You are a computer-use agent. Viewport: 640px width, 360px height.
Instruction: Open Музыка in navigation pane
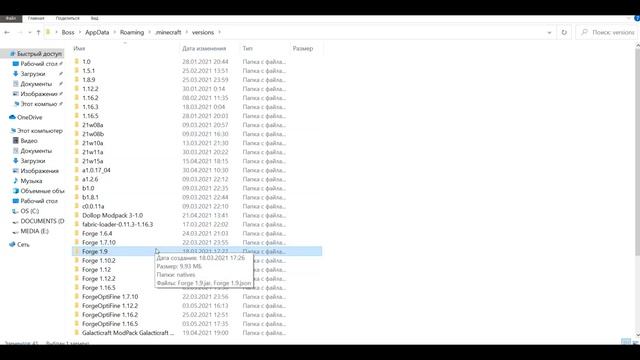tap(31, 180)
